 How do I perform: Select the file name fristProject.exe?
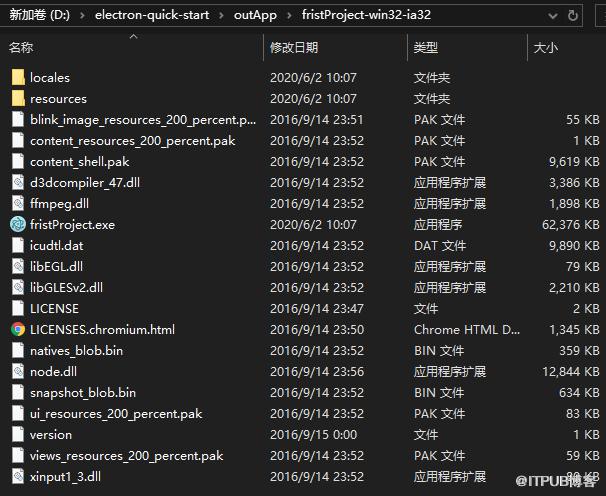72,225
